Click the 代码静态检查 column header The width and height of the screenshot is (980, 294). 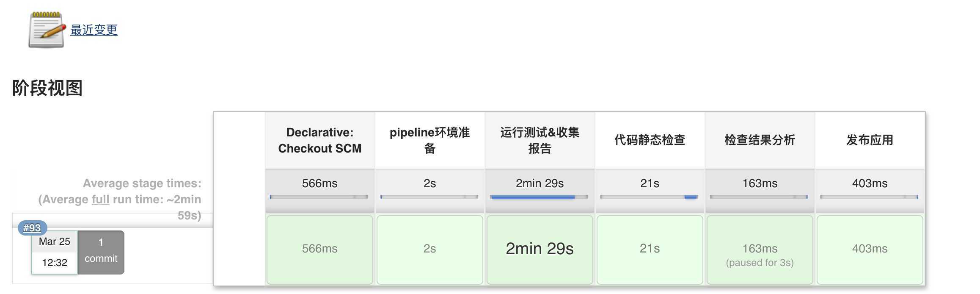(650, 140)
